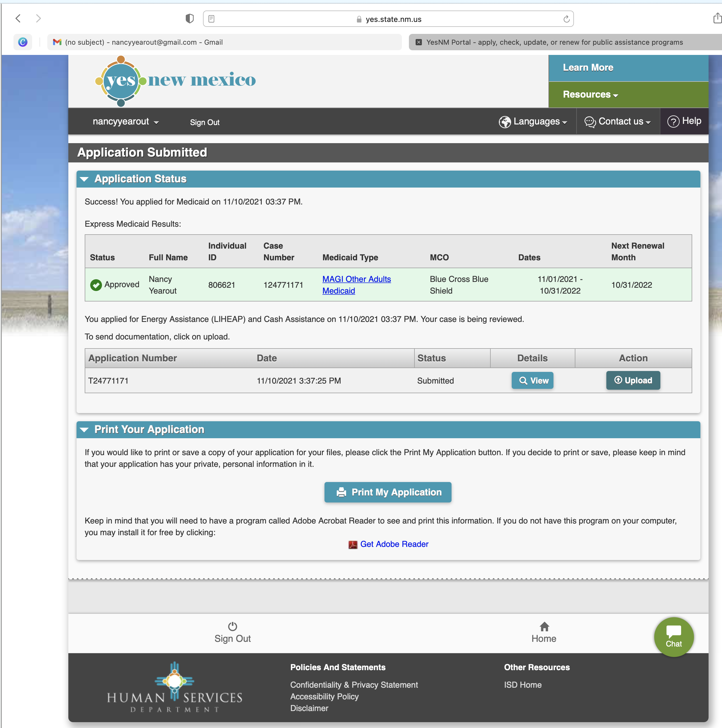Expand the Contact us dropdown arrow
The height and width of the screenshot is (728, 722).
[648, 123]
